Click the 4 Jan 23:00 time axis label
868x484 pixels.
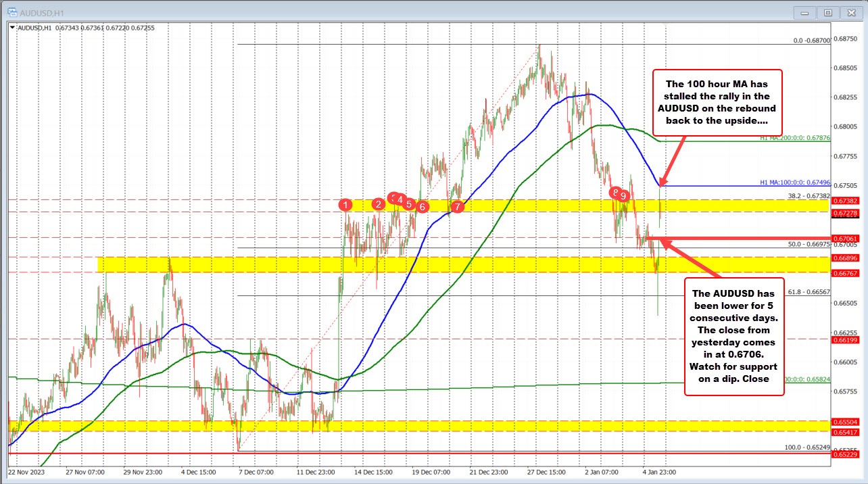pos(658,473)
